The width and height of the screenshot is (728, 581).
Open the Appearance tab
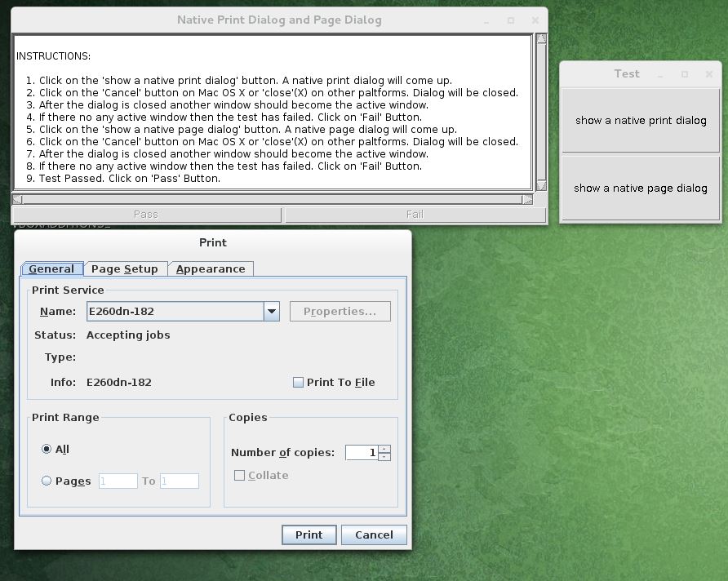(211, 269)
